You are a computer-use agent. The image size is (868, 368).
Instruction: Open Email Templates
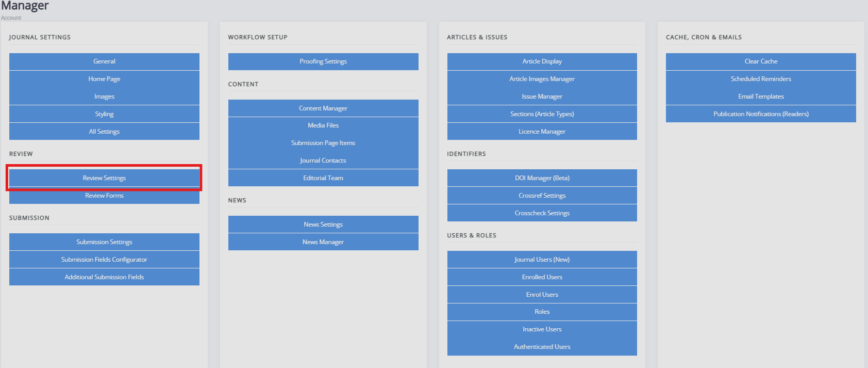761,97
